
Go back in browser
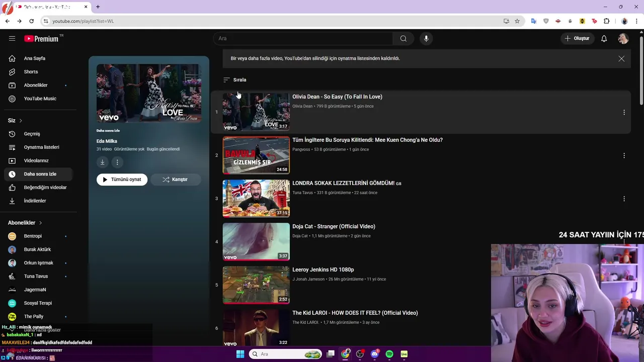pos(7,21)
